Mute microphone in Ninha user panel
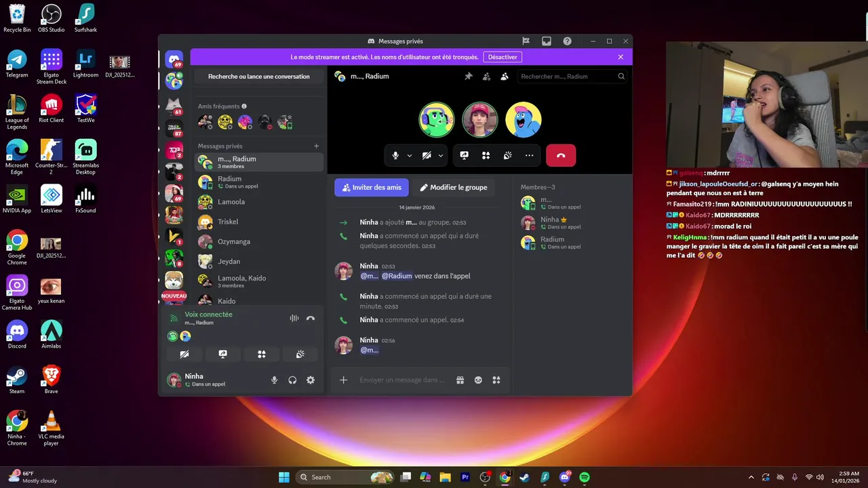This screenshot has width=868, height=488. click(x=275, y=380)
